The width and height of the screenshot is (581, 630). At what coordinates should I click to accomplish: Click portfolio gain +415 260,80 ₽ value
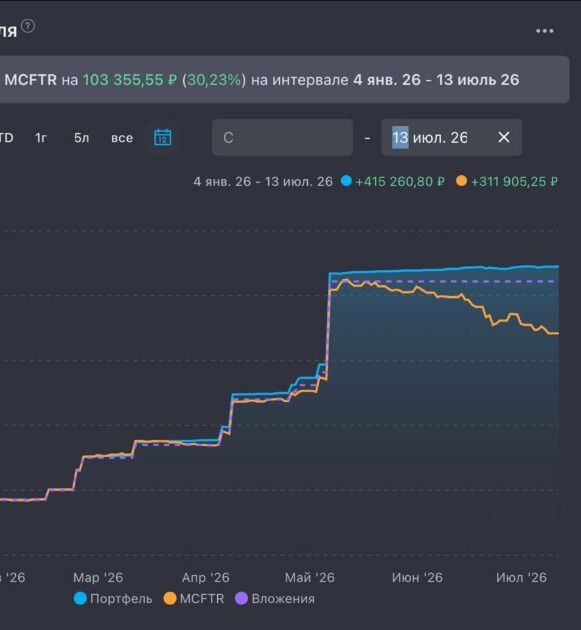400,182
